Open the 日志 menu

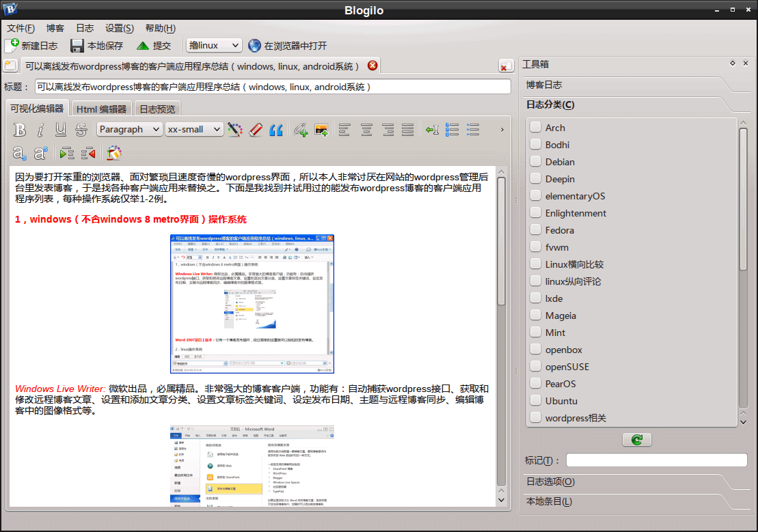pyautogui.click(x=85, y=28)
